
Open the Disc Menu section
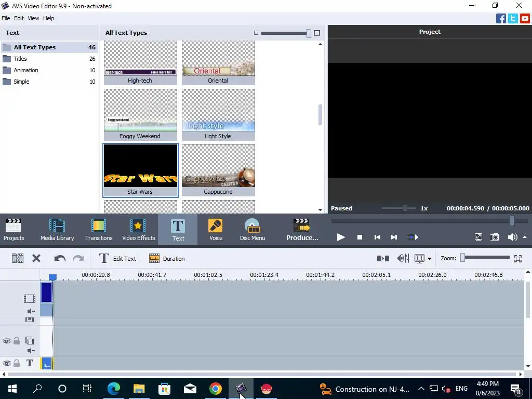click(x=252, y=229)
